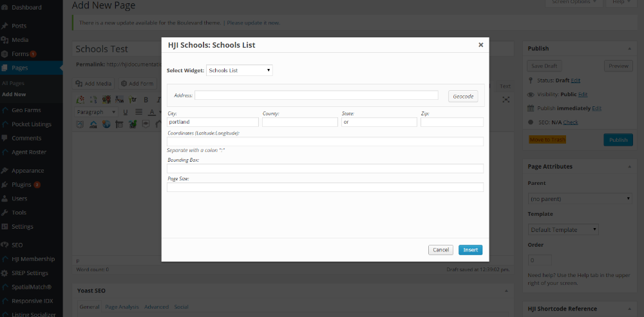Open the Select Widget dropdown
This screenshot has height=317, width=644.
click(x=240, y=70)
